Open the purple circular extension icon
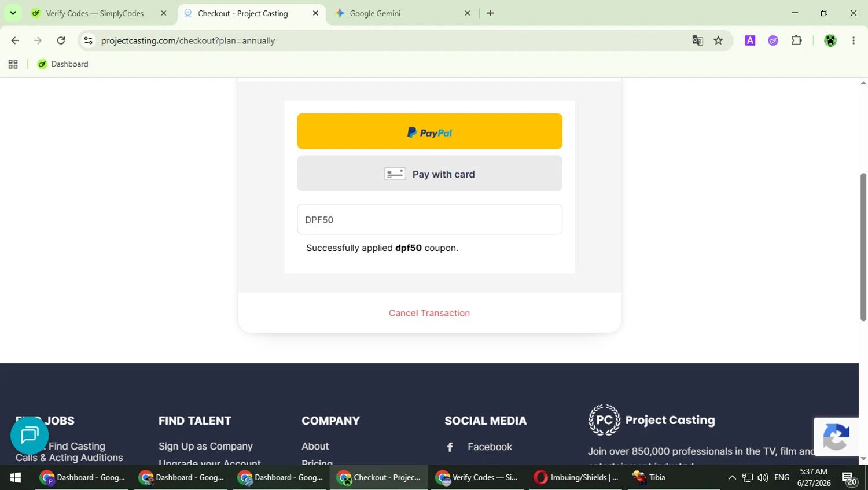 tap(773, 40)
